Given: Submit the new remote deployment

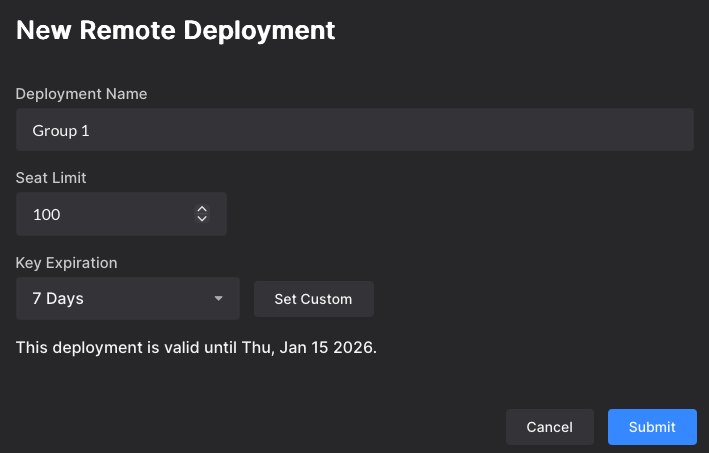Looking at the screenshot, I should pos(652,427).
